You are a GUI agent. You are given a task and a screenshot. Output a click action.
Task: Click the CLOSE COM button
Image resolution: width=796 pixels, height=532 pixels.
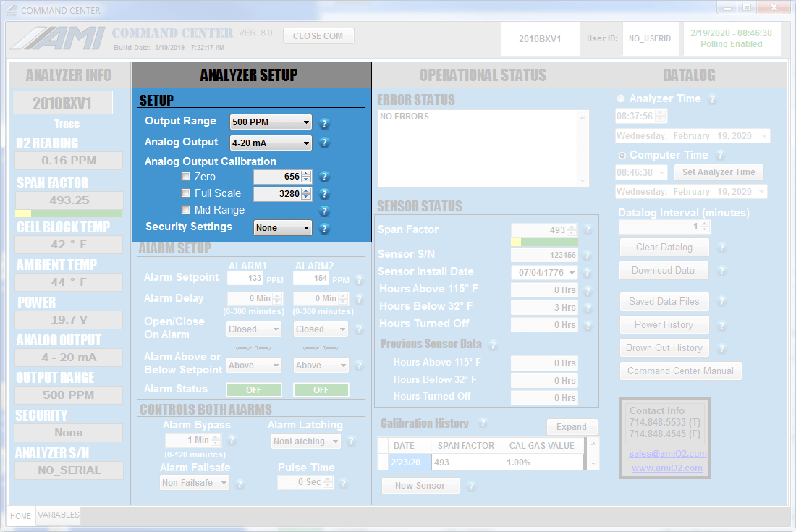point(318,36)
